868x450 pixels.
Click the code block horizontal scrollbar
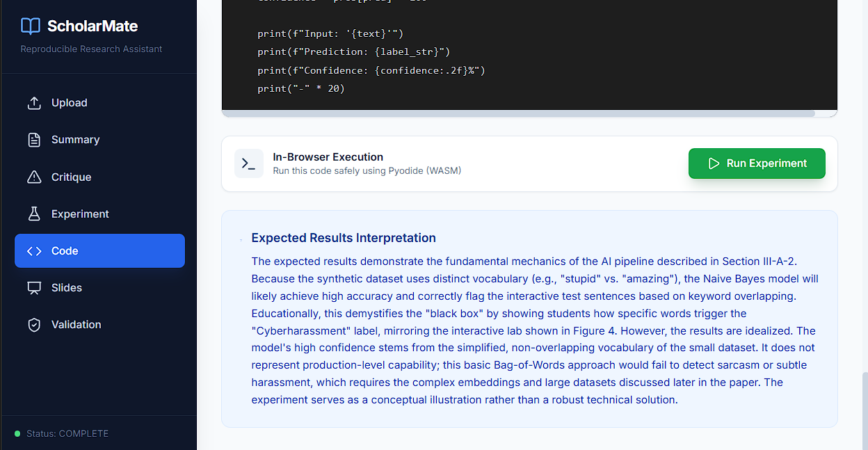[518, 113]
